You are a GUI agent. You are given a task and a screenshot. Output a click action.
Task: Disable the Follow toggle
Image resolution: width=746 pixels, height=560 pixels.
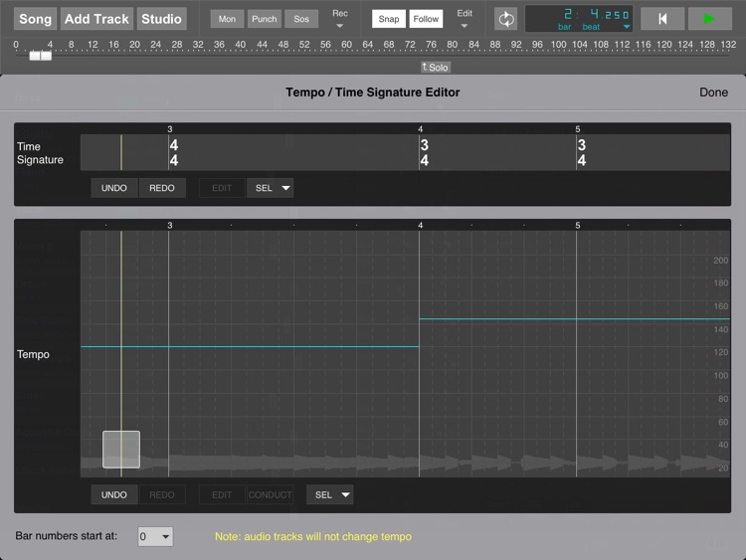tap(426, 19)
